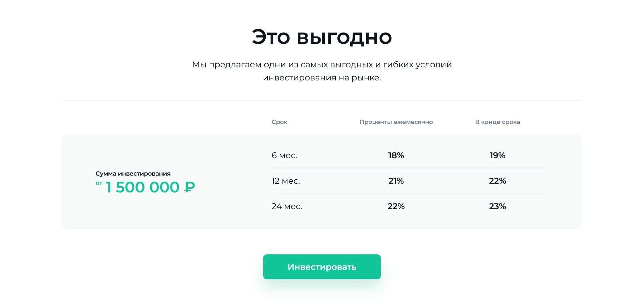Click the Сумма инвестирования label
This screenshot has height=306, width=644.
(133, 174)
